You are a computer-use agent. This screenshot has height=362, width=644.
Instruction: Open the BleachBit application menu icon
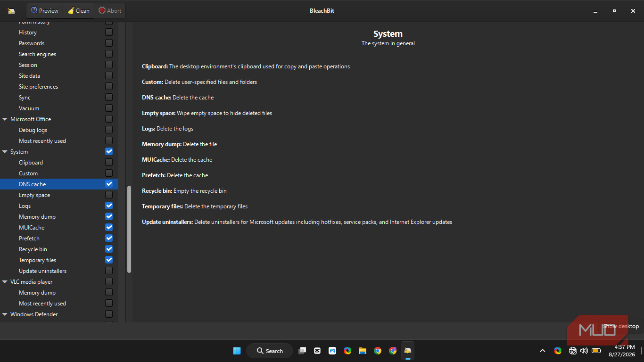(11, 11)
